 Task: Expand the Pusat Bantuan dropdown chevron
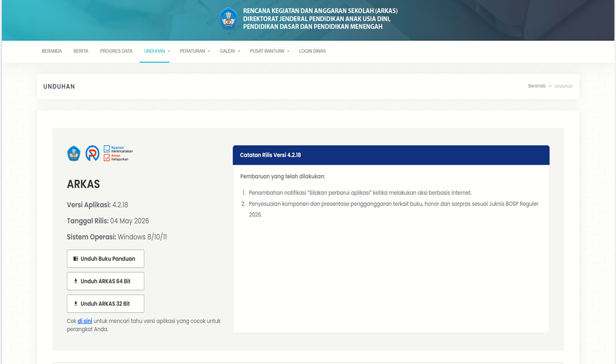click(x=288, y=51)
